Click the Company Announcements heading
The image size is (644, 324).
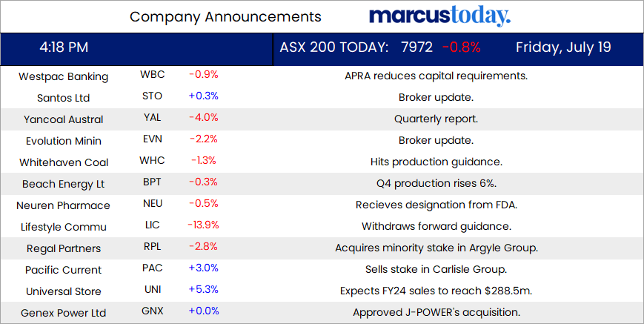[225, 16]
